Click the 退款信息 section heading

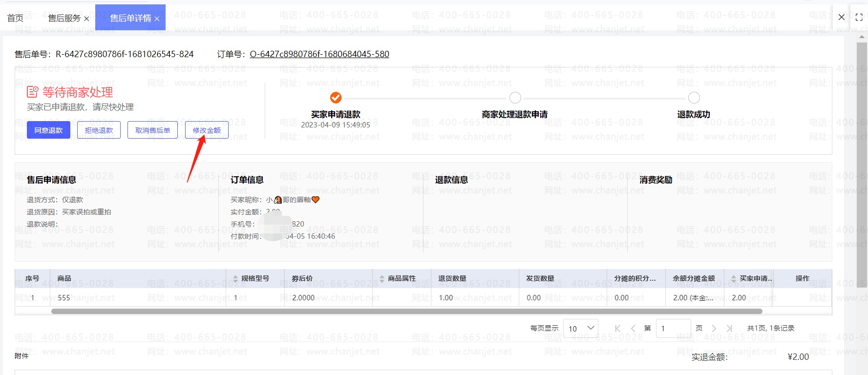(451, 180)
